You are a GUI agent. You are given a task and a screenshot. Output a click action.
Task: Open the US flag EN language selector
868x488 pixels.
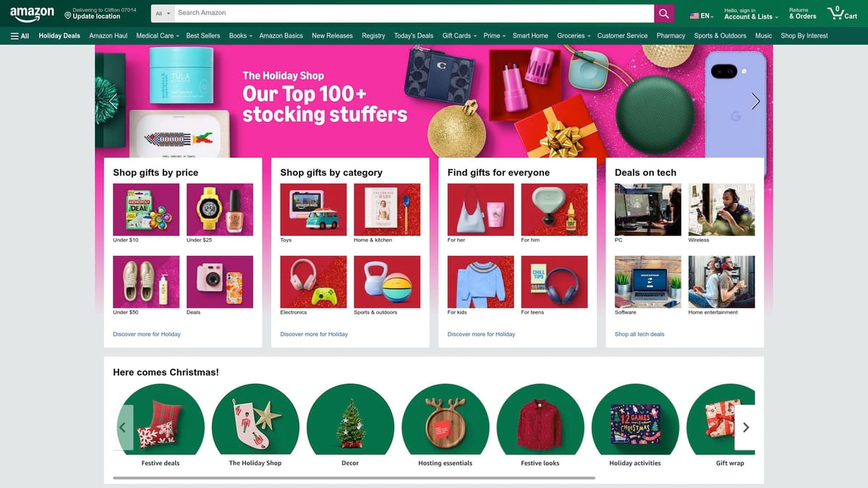point(701,16)
